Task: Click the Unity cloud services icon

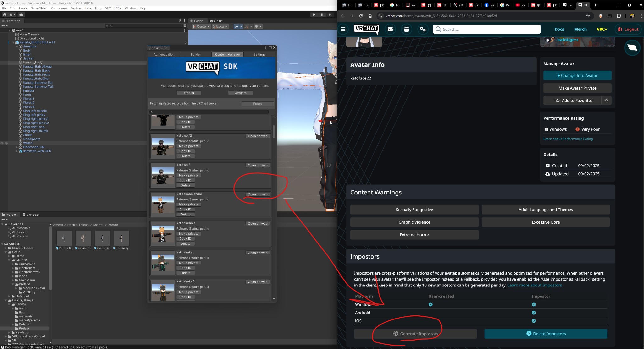Action: (21, 14)
